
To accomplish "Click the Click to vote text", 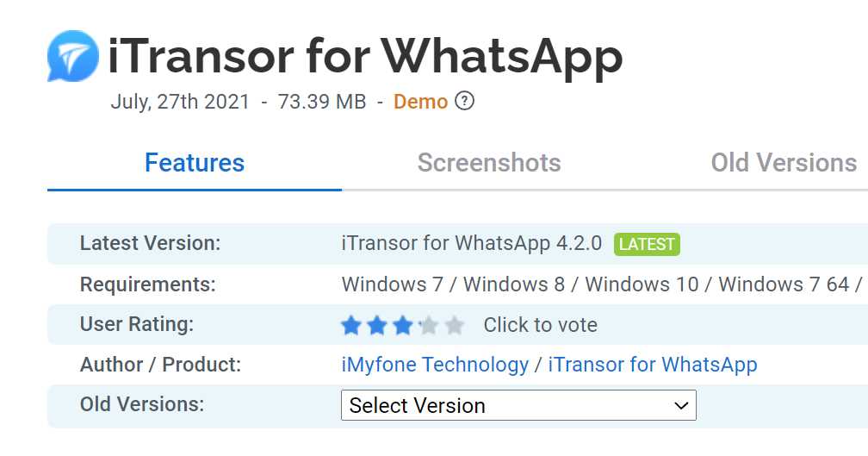I will (540, 325).
